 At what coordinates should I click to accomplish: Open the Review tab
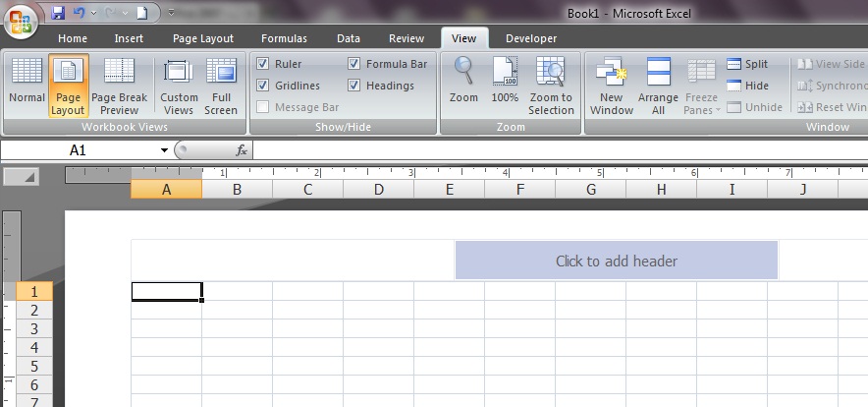[407, 38]
